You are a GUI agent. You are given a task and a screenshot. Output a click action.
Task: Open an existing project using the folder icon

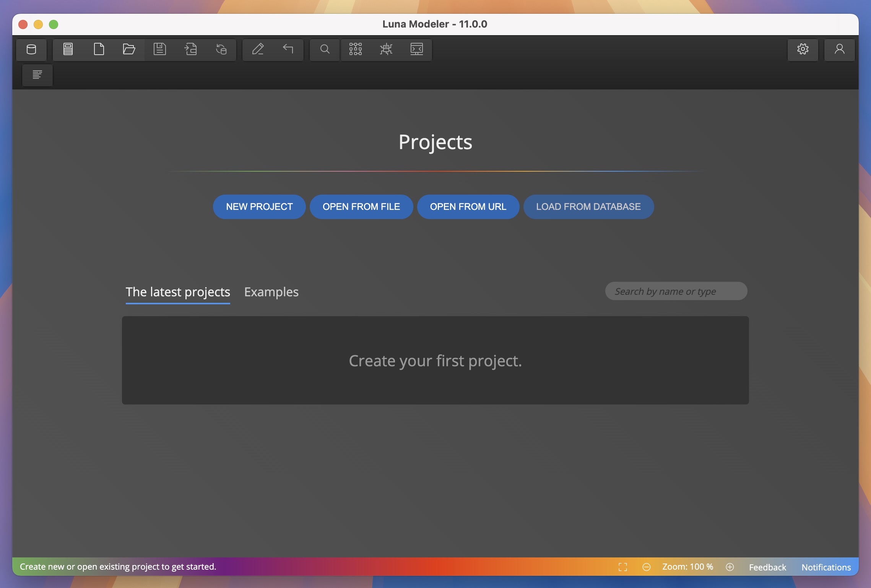129,50
